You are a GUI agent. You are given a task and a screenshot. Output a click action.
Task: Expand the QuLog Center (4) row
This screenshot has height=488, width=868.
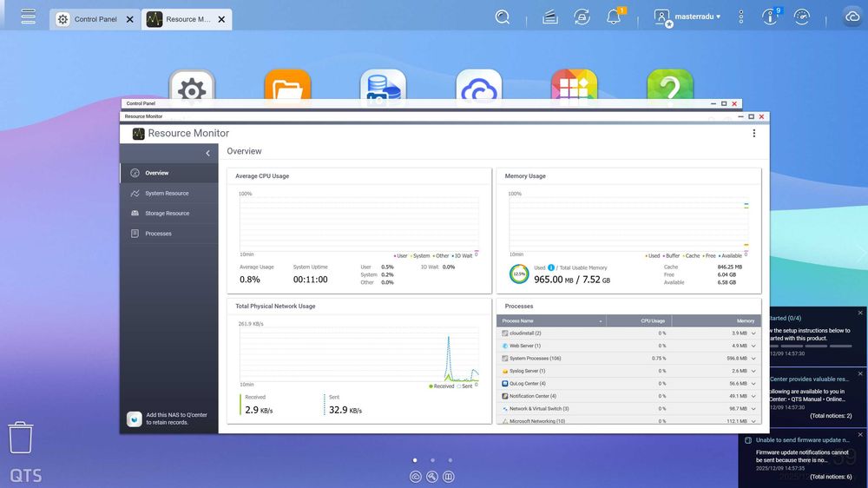(x=753, y=383)
